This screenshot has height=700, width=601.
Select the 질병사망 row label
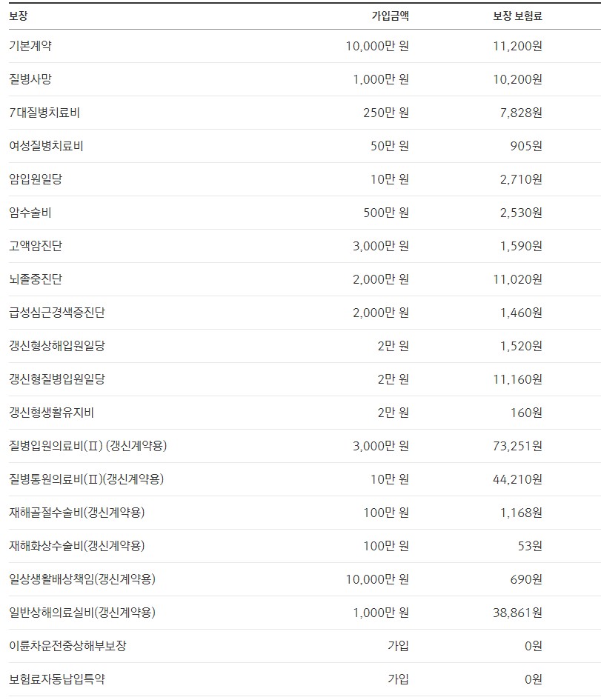pyautogui.click(x=30, y=79)
